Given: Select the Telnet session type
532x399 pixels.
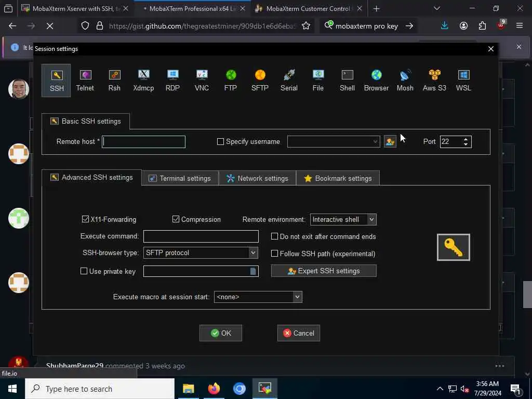Looking at the screenshot, I should tap(85, 81).
